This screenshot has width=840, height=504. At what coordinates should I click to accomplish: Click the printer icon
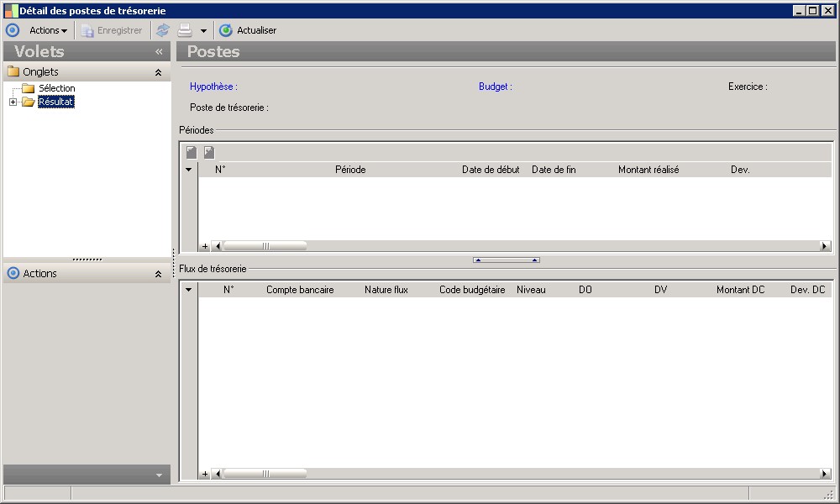click(184, 30)
